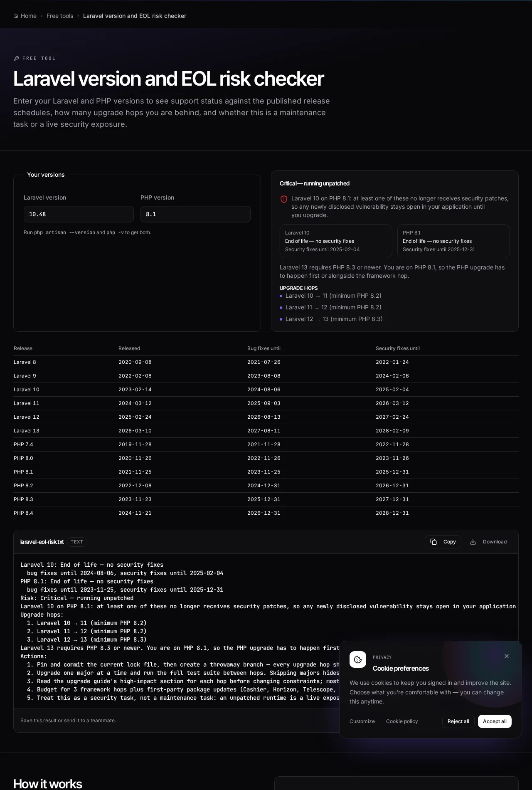Click the Laravel 10 end of life card
Image resolution: width=532 pixels, height=790 pixels.
coord(336,241)
